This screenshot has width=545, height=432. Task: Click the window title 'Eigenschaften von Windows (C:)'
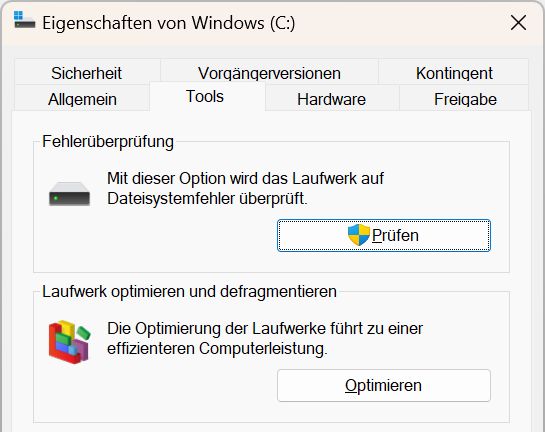[x=169, y=23]
